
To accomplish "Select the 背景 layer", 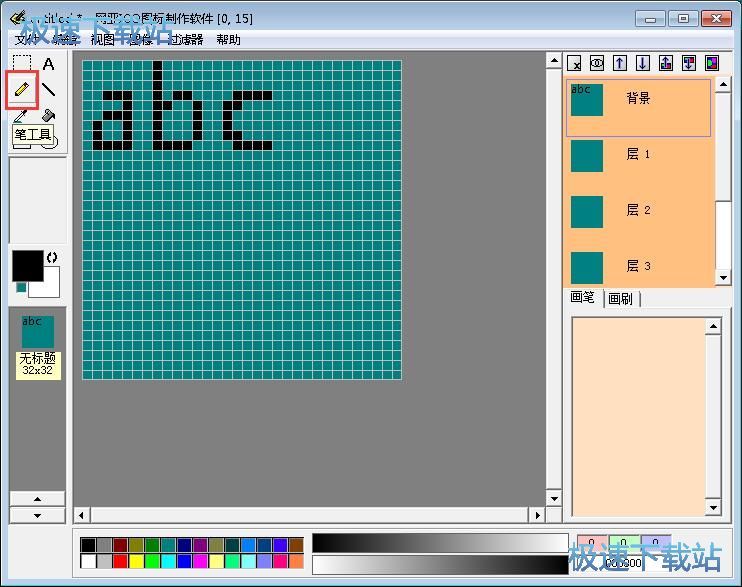I will [x=638, y=108].
